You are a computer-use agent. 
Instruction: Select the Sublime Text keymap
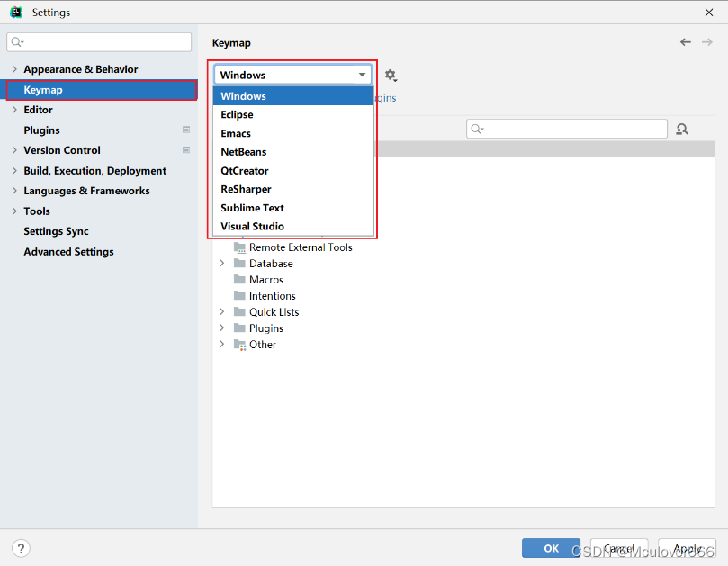(293, 208)
